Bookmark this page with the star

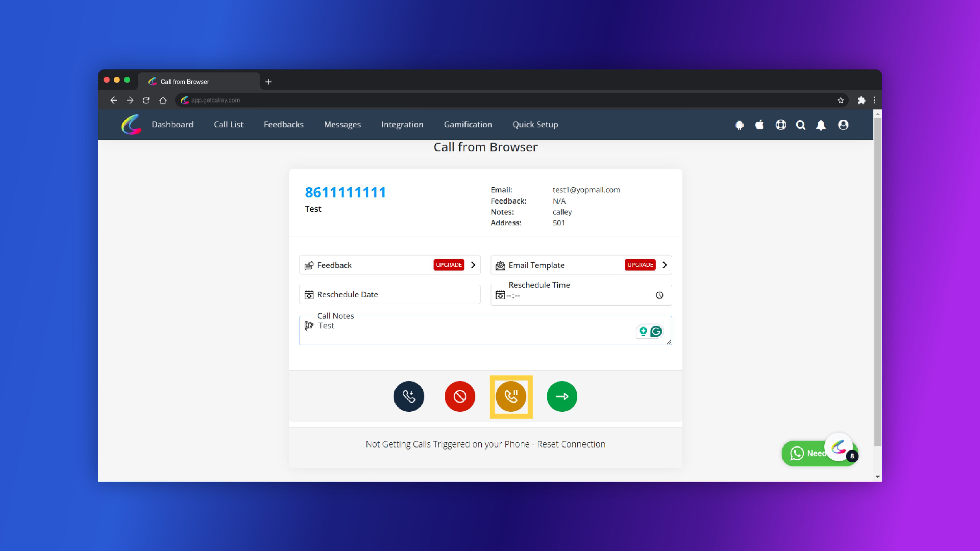coord(840,100)
